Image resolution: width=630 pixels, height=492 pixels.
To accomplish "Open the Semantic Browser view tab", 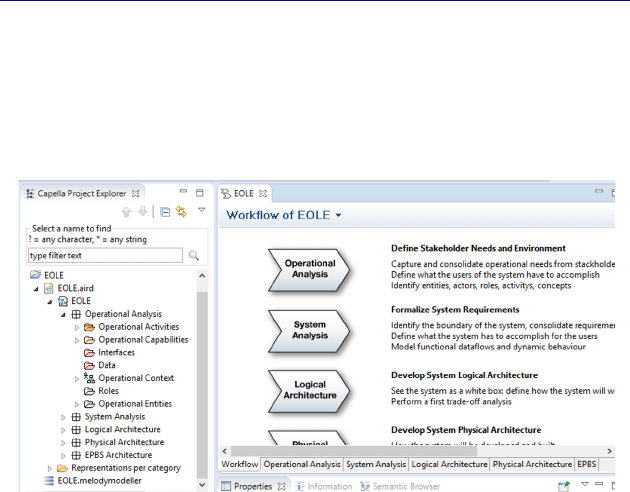I will tap(400, 486).
